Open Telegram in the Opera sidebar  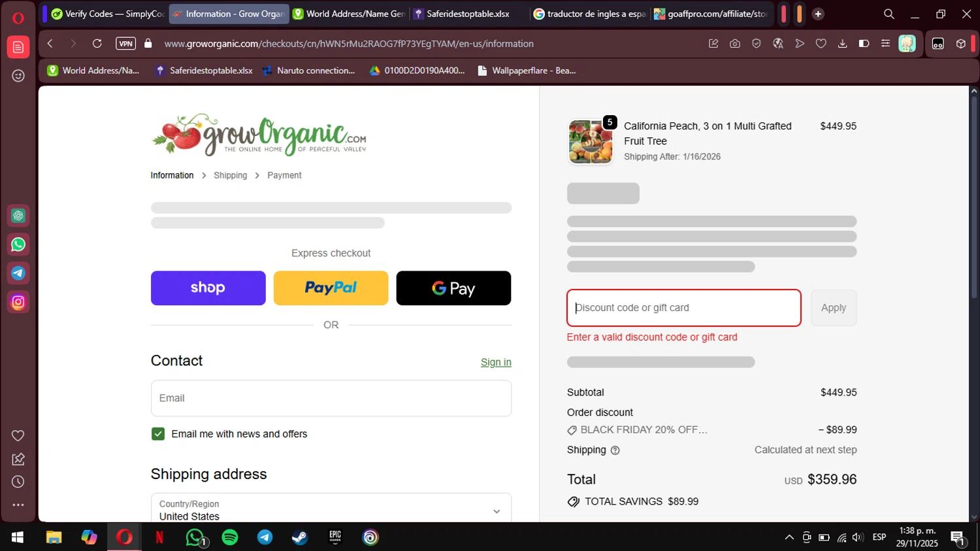click(x=18, y=273)
